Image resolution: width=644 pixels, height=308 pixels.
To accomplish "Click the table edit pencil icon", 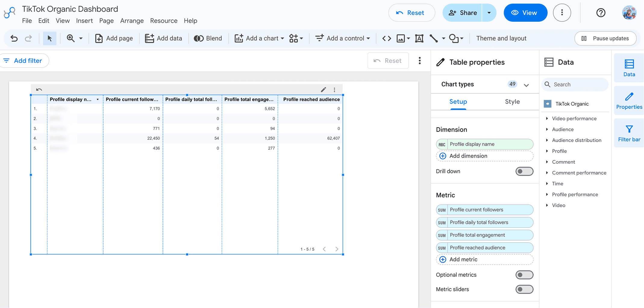I will (323, 90).
